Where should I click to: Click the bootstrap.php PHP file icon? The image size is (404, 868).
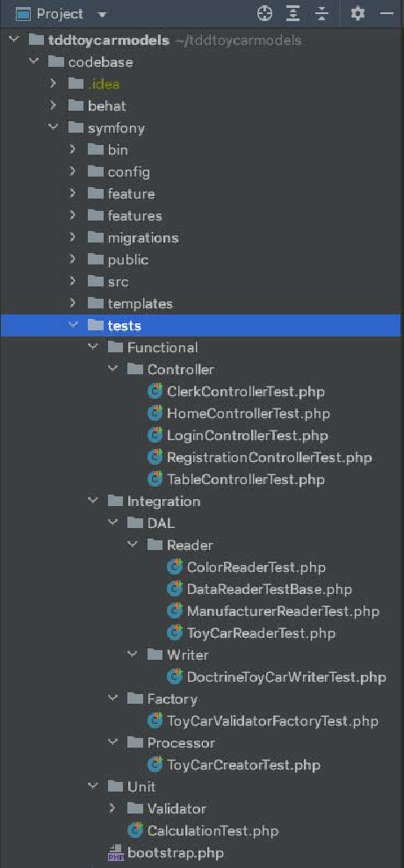[x=116, y=852]
